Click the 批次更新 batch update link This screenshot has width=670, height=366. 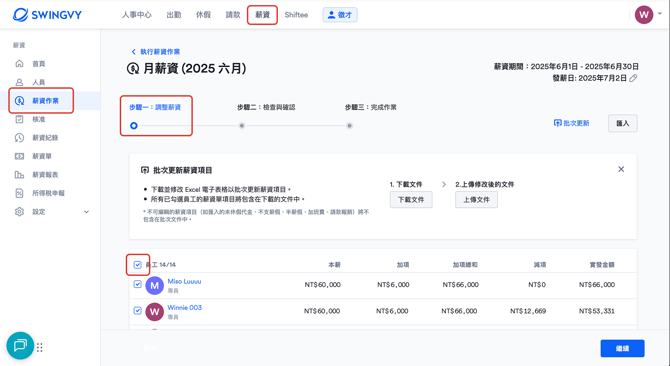572,123
